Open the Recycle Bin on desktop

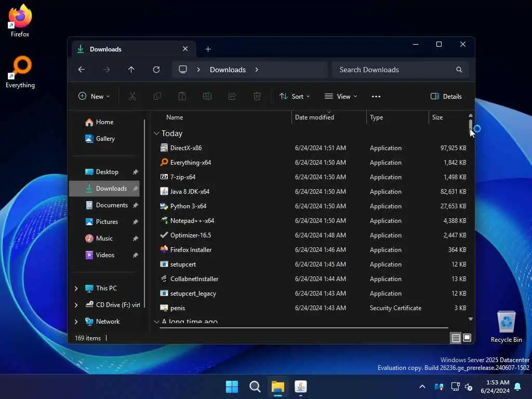click(506, 326)
